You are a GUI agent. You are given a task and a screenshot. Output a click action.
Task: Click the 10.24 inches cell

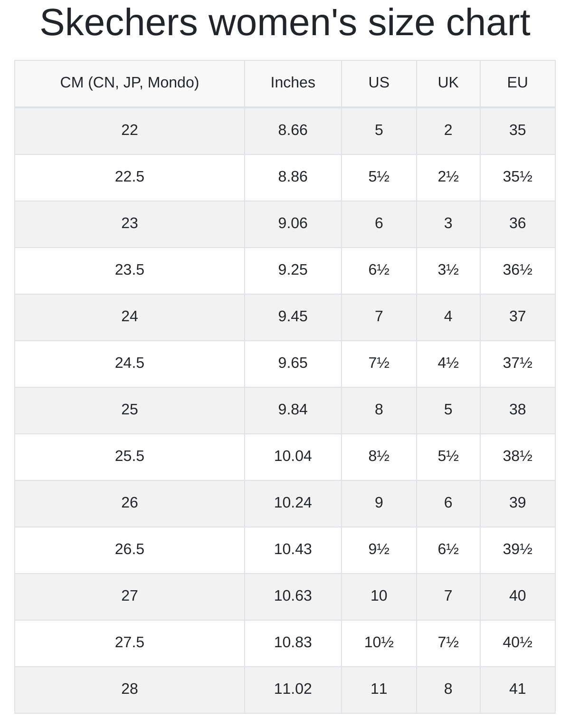293,503
